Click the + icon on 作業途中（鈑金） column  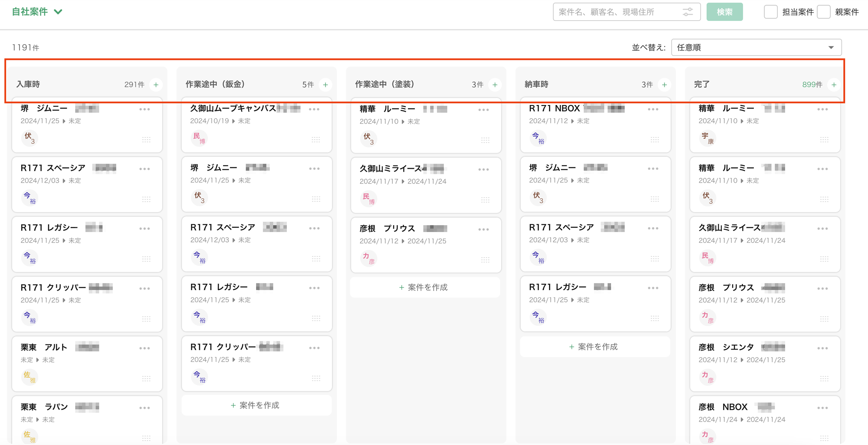tap(325, 85)
